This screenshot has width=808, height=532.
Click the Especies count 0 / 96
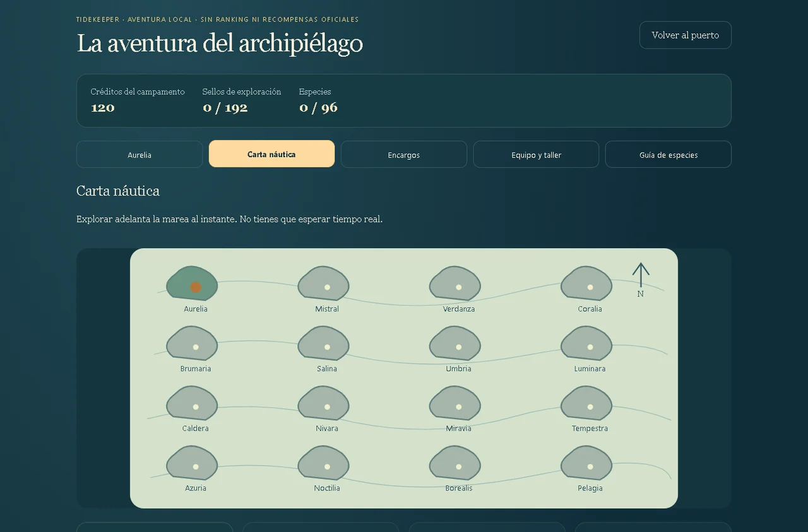pos(319,108)
